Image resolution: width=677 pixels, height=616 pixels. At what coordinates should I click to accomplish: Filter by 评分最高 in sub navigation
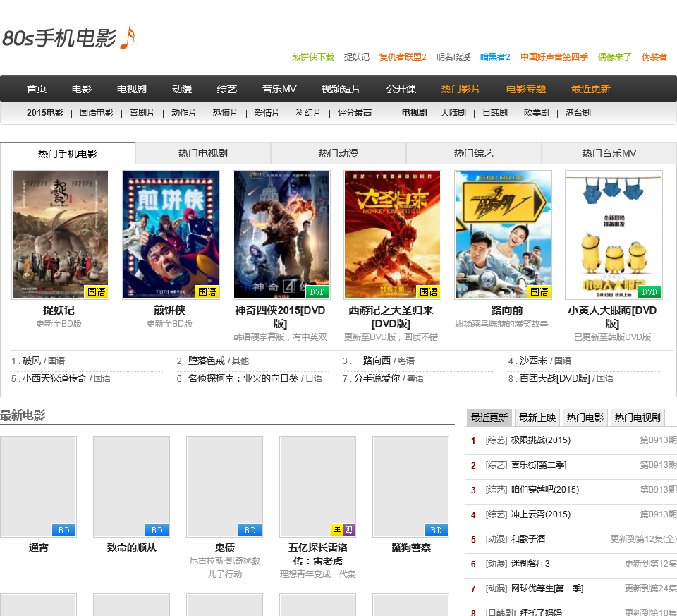[355, 113]
